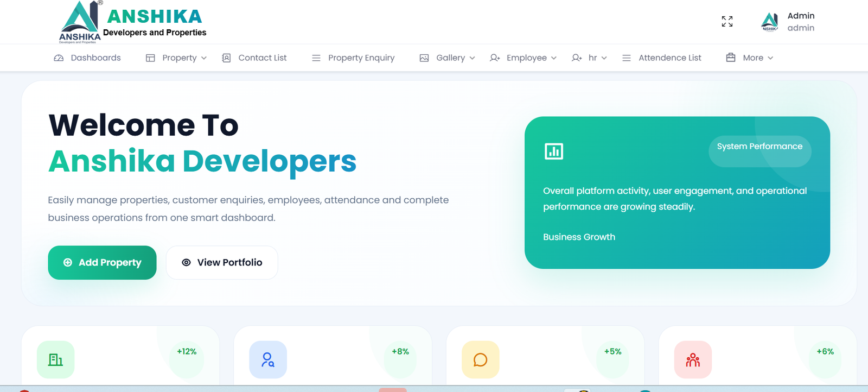
Task: Open the Employee menu
Action: click(523, 58)
